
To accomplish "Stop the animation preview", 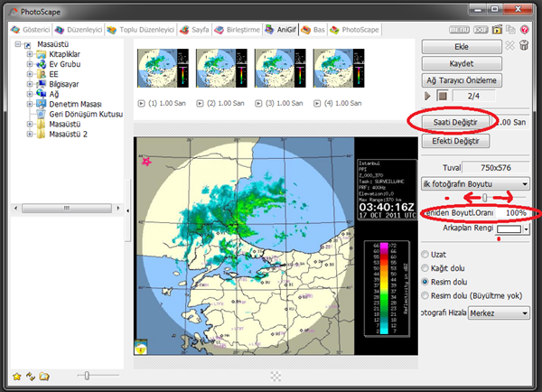I will point(443,95).
